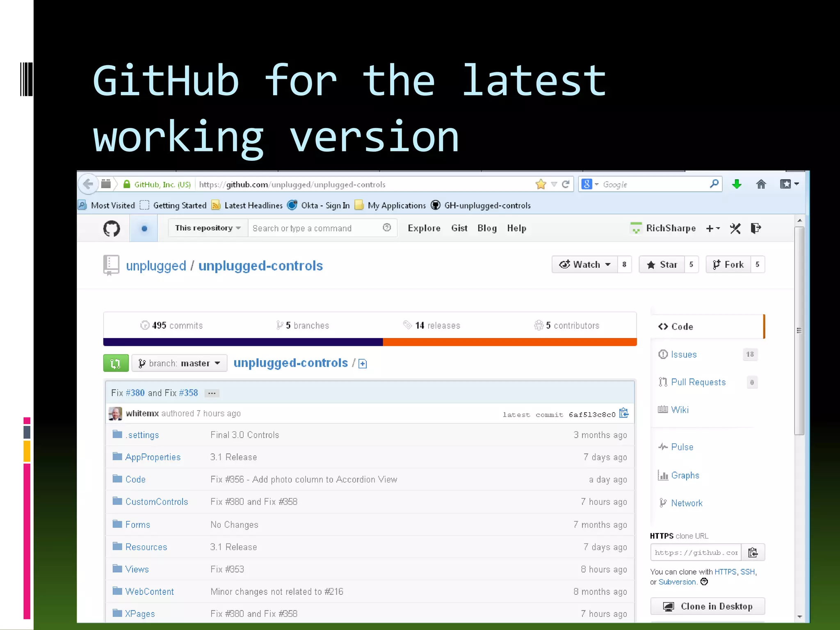
Task: Create a new file with plus icon
Action: (x=363, y=363)
